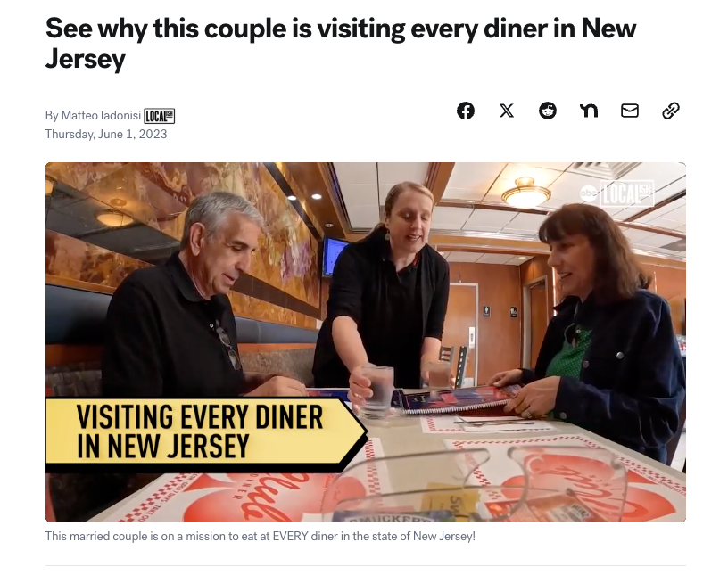Share via the Nextdoor icon
Viewport: 728px width, 575px height.
tap(589, 111)
